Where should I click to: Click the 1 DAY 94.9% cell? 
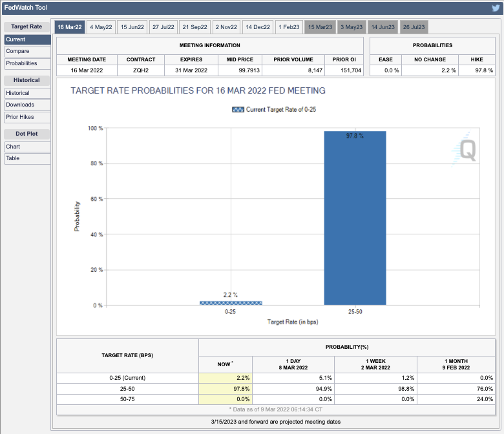tap(293, 389)
